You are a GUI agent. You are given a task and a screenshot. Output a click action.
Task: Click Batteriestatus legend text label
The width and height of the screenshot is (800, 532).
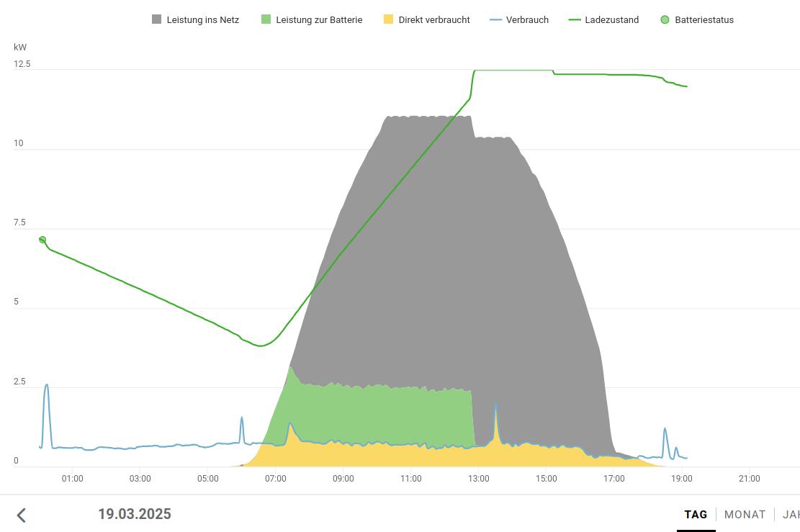click(704, 20)
